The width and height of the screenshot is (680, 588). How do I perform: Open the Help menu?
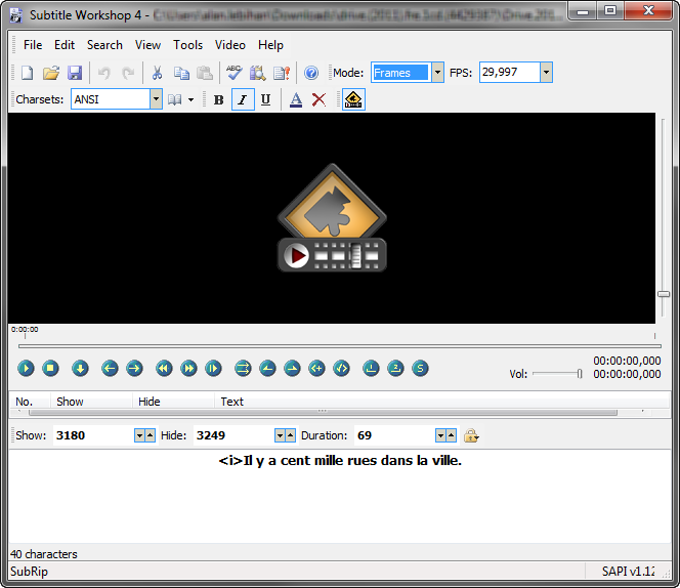coord(271,45)
